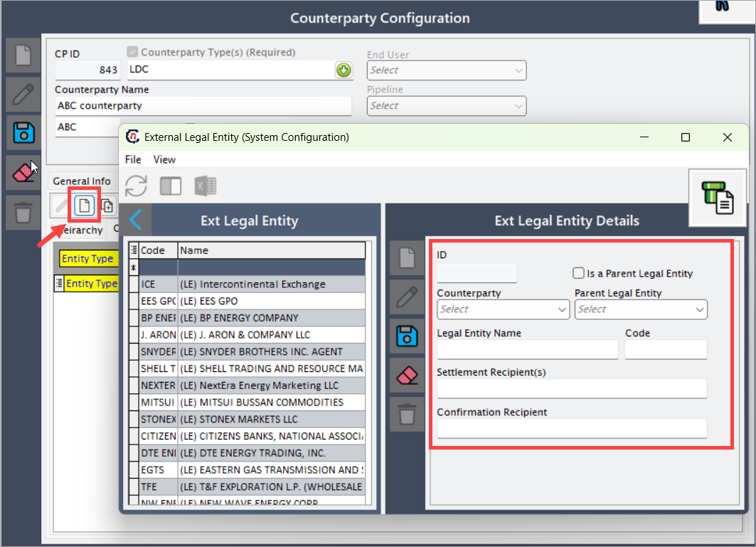Select the SHELL TRADING AND RESOURCE row

[x=247, y=368]
